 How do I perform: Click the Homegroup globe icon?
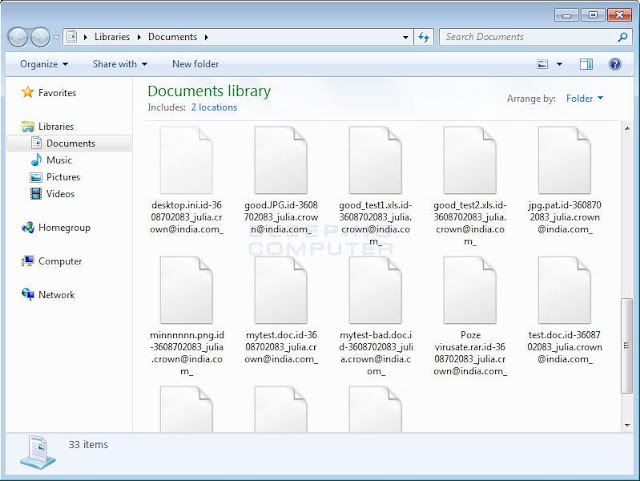pos(28,227)
